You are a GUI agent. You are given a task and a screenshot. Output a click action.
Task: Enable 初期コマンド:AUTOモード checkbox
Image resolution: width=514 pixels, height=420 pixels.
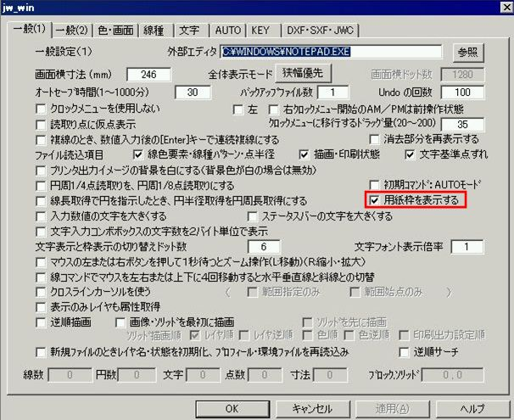coord(376,185)
